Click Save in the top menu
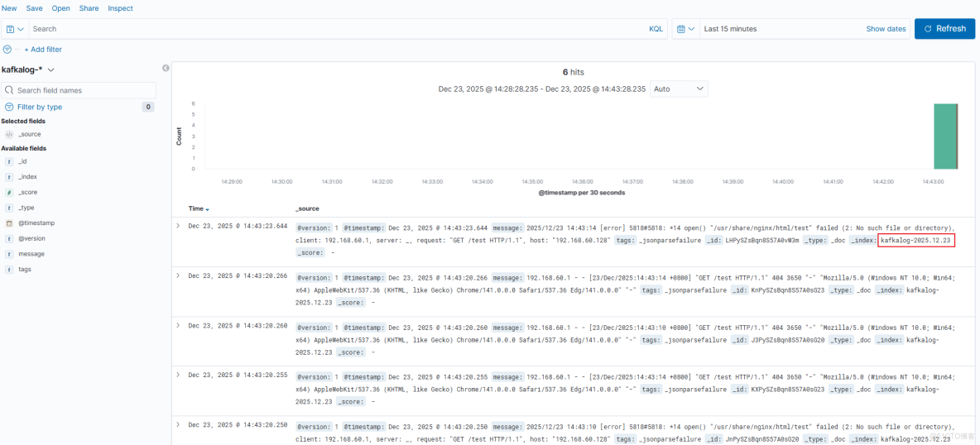Viewport: 980px width, 445px height. coord(35,8)
